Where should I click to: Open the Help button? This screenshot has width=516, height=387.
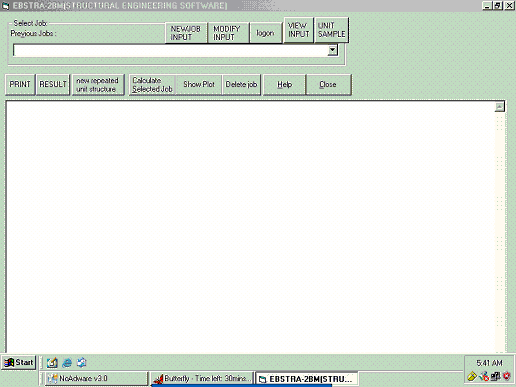284,85
